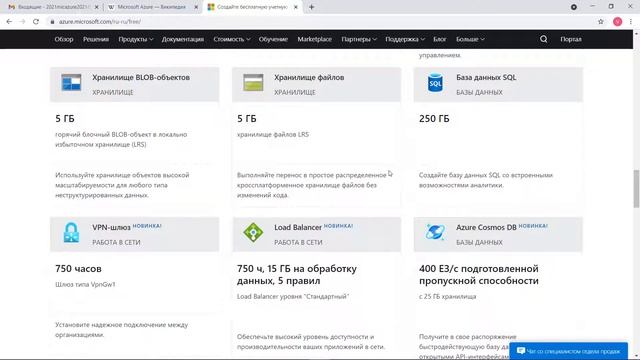
Task: Expand the Стоимость dropdown menu
Action: pyautogui.click(x=231, y=39)
